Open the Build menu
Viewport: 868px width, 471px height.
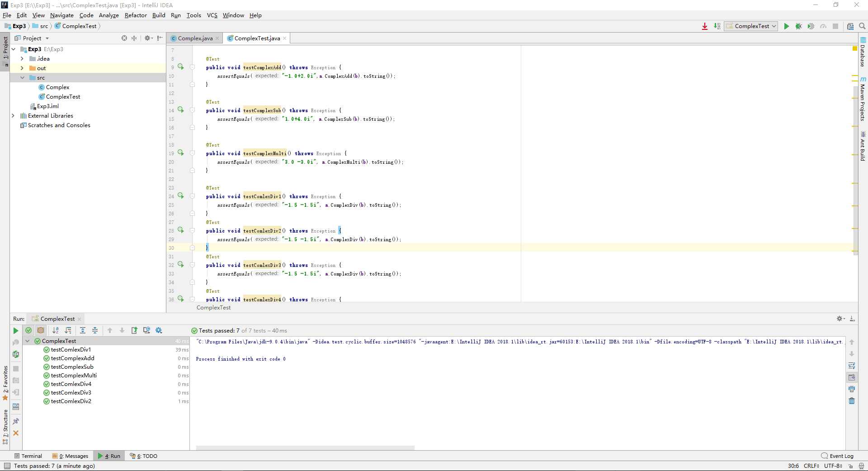159,15
